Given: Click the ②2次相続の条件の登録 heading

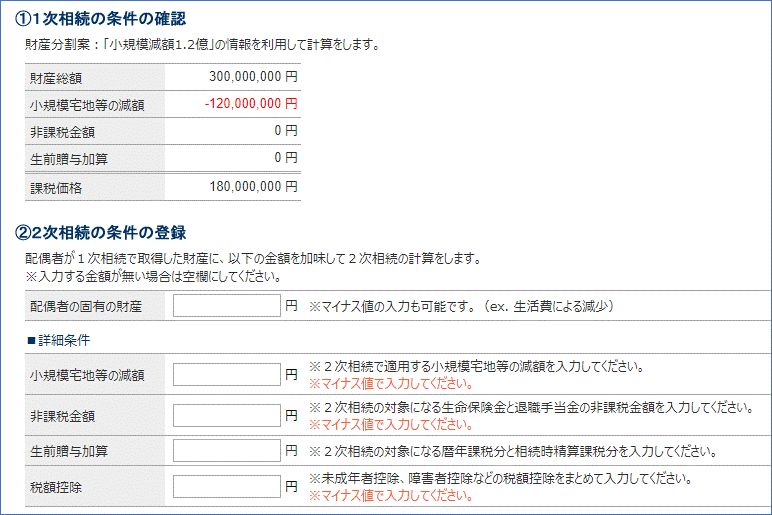Looking at the screenshot, I should tap(101, 233).
